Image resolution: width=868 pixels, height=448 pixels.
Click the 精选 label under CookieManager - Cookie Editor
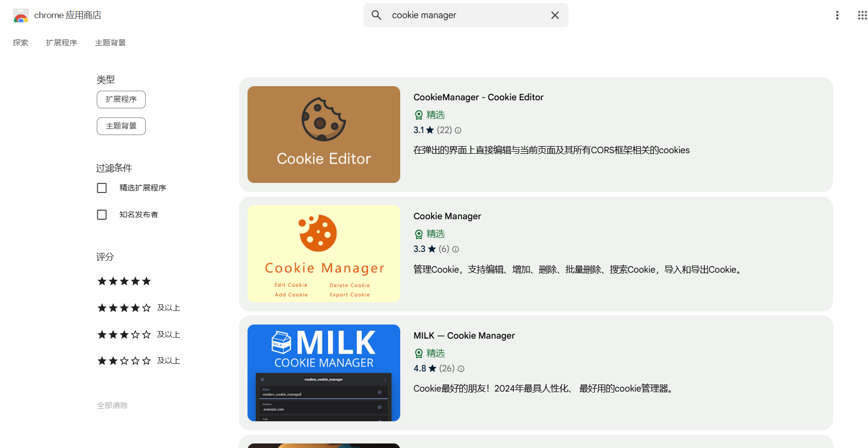tap(436, 115)
